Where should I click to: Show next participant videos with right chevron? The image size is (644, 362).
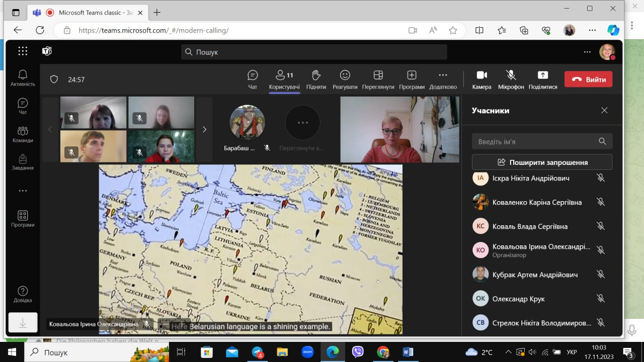(x=204, y=130)
